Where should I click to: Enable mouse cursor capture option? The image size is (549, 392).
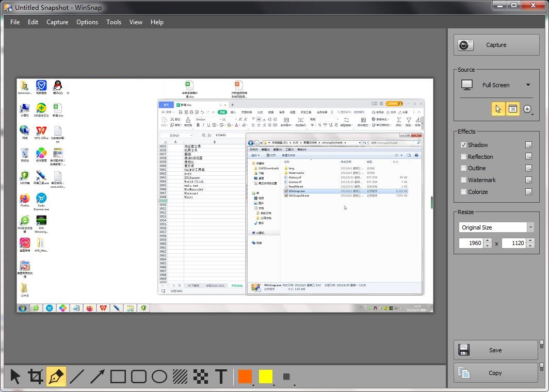[x=498, y=109]
